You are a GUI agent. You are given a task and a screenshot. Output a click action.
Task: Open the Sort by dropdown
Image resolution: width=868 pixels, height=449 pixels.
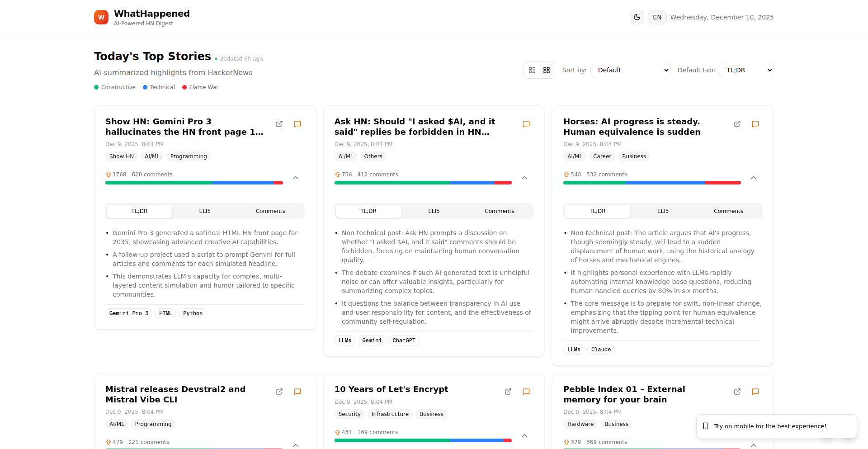pos(630,70)
